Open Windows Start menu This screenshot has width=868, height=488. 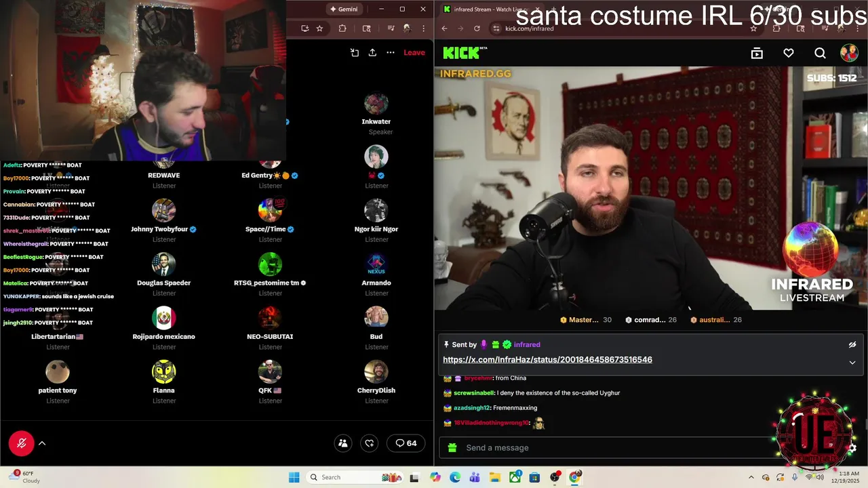(294, 477)
